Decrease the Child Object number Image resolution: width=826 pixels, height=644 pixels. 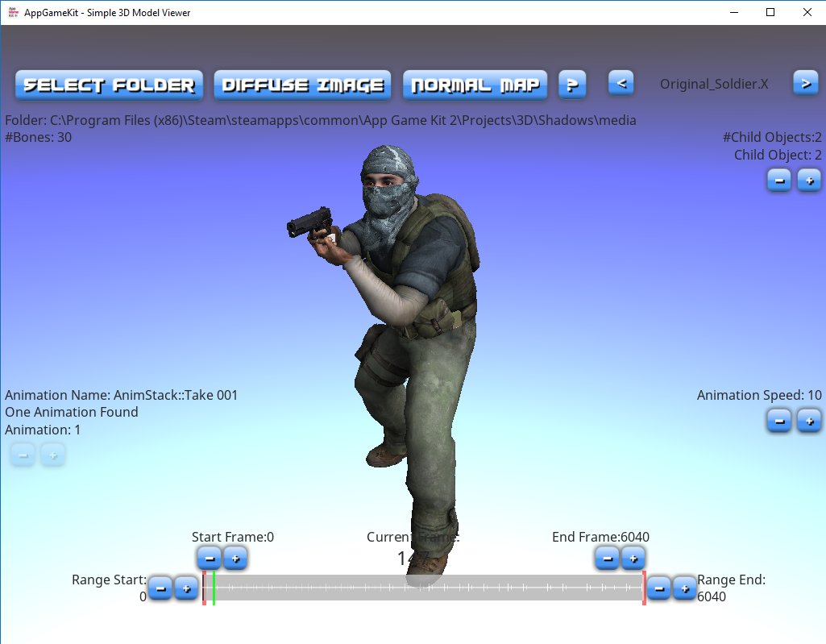[x=779, y=181]
